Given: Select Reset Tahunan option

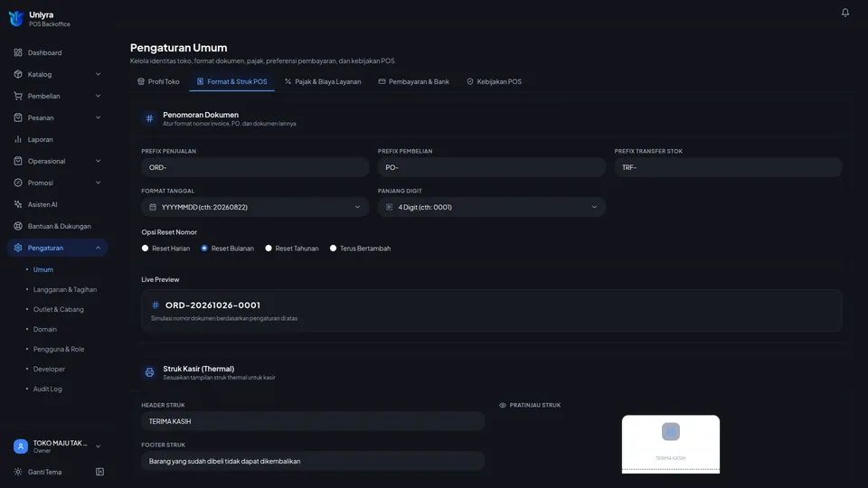Looking at the screenshot, I should click(269, 249).
